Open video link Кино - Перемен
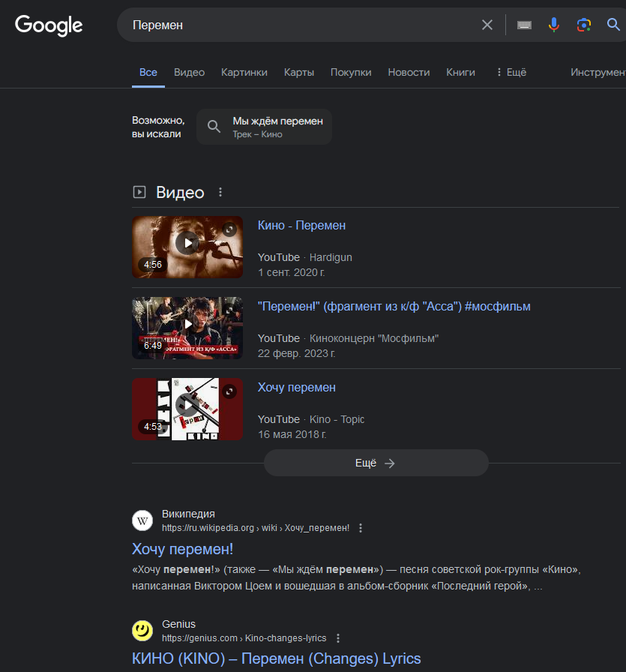Viewport: 626px width, 672px height. click(301, 226)
